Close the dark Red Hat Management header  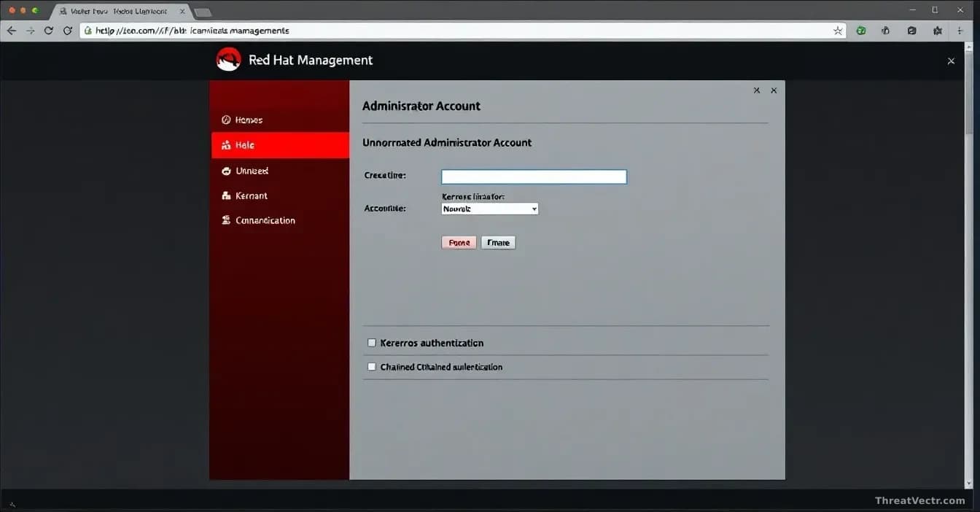pos(951,61)
